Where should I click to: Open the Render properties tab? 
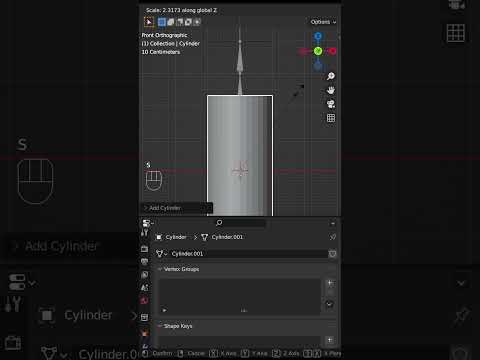pyautogui.click(x=144, y=249)
